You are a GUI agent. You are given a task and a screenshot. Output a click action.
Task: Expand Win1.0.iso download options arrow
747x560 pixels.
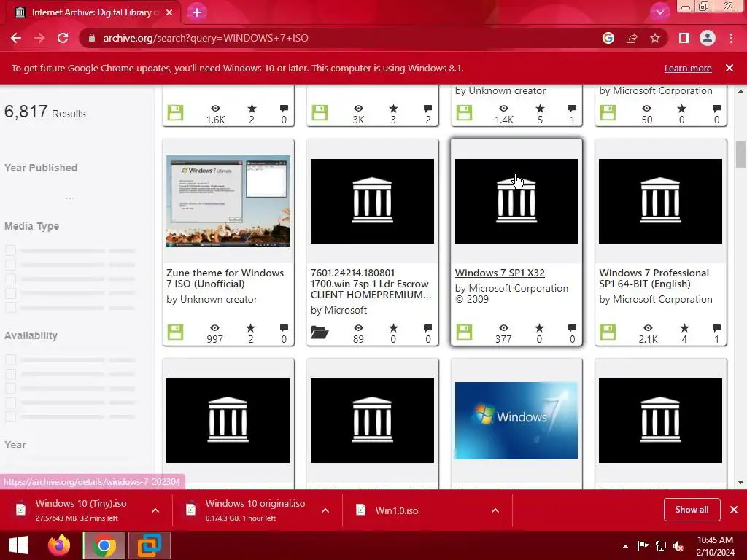pos(495,510)
